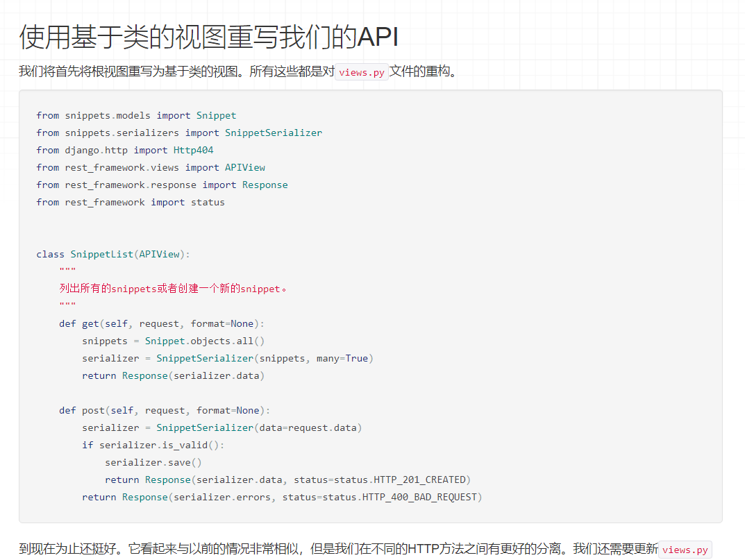Click the Response import line
Image resolution: width=745 pixels, height=560 pixels.
(162, 185)
